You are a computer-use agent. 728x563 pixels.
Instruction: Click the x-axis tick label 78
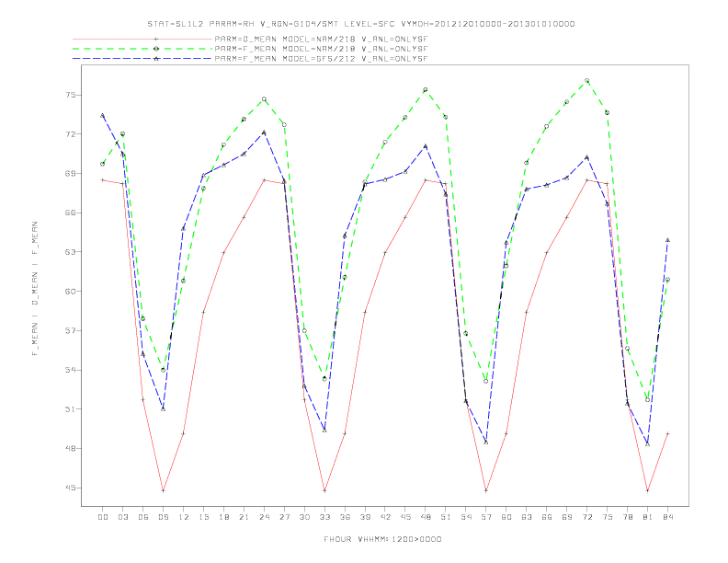tap(628, 517)
